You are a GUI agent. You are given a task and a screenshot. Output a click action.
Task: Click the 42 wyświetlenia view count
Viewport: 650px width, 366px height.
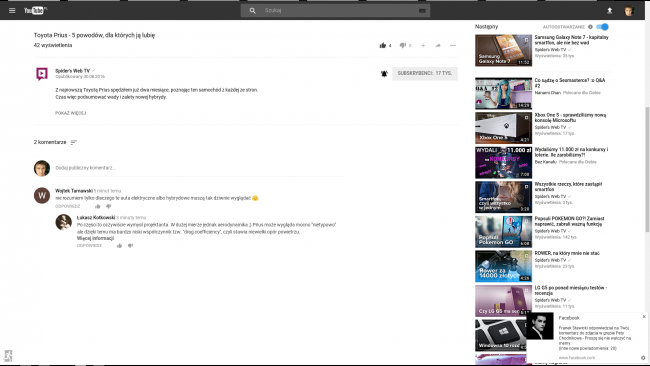[53, 45]
